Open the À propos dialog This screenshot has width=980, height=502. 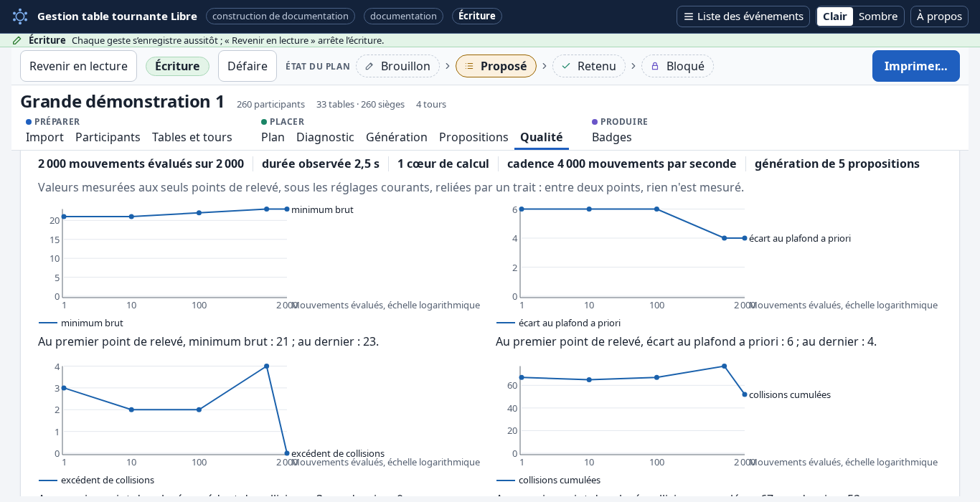[x=939, y=16]
